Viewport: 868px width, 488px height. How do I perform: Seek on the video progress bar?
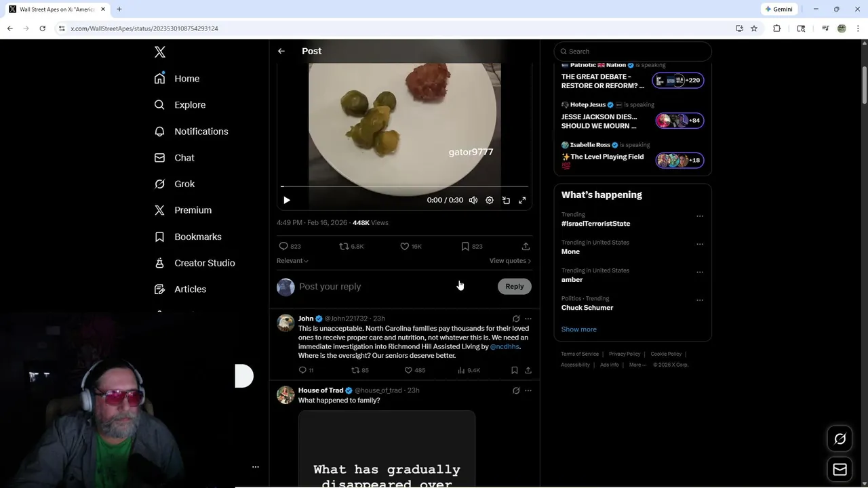[x=405, y=186]
